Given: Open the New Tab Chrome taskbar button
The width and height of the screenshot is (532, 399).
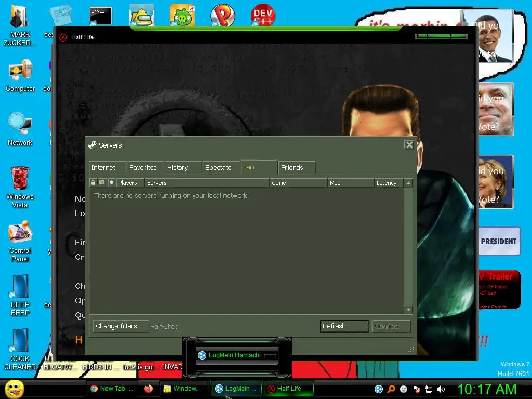Looking at the screenshot, I should 112,389.
